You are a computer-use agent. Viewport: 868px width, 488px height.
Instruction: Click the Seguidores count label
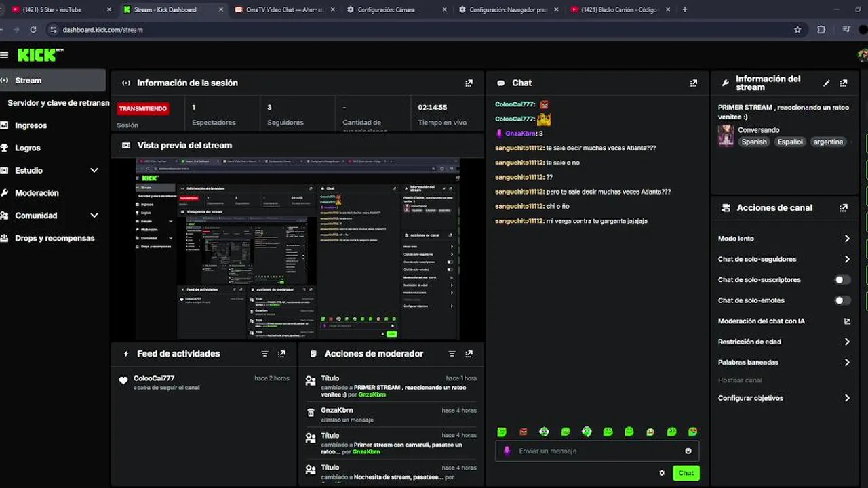pyautogui.click(x=285, y=123)
